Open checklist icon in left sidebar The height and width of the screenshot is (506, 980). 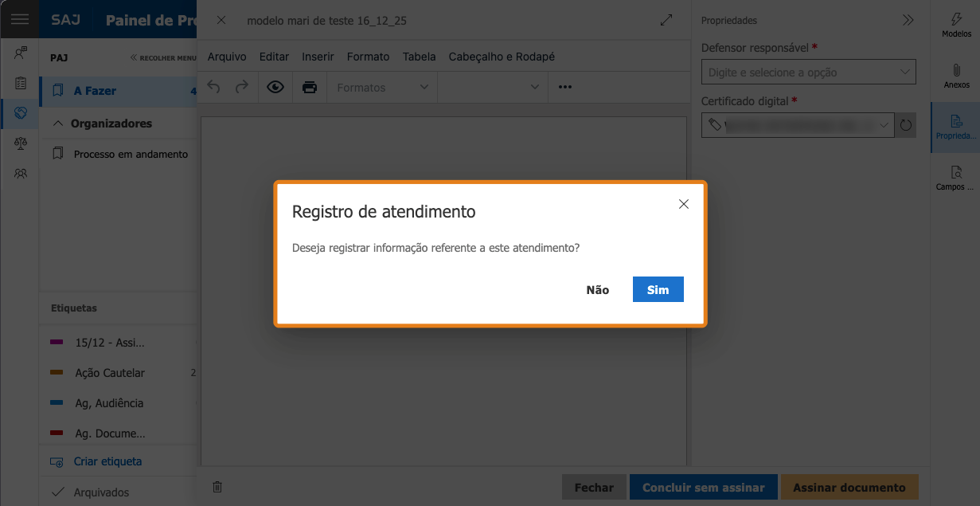(x=20, y=83)
